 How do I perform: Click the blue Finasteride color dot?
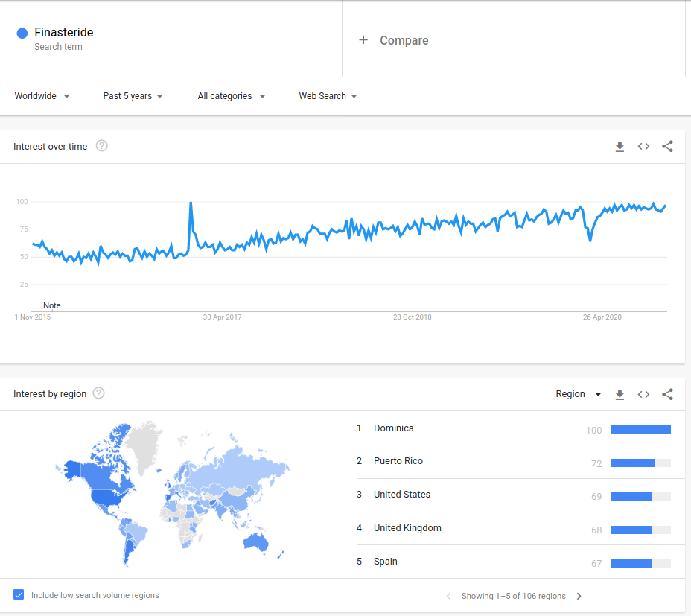[22, 33]
